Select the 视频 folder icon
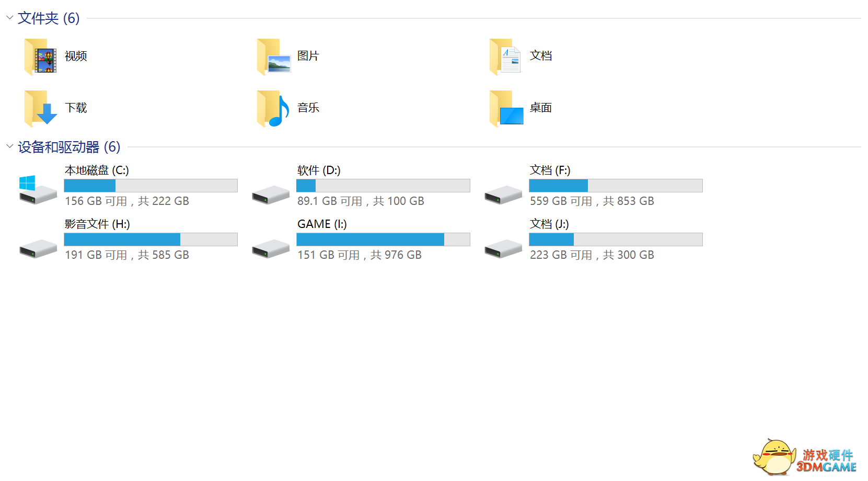This screenshot has height=481, width=868. click(40, 56)
